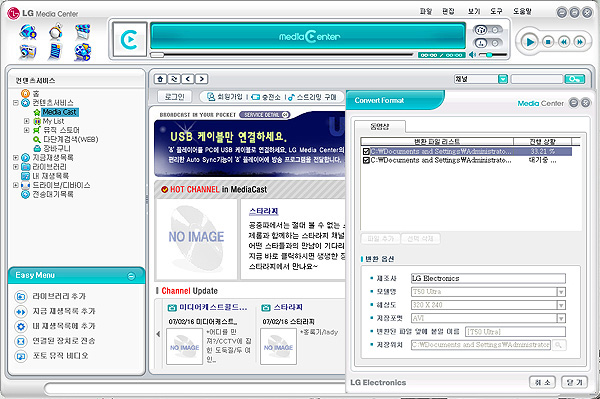This screenshot has height=399, width=600.
Task: Click the rewind button in the player
Action: (564, 42)
